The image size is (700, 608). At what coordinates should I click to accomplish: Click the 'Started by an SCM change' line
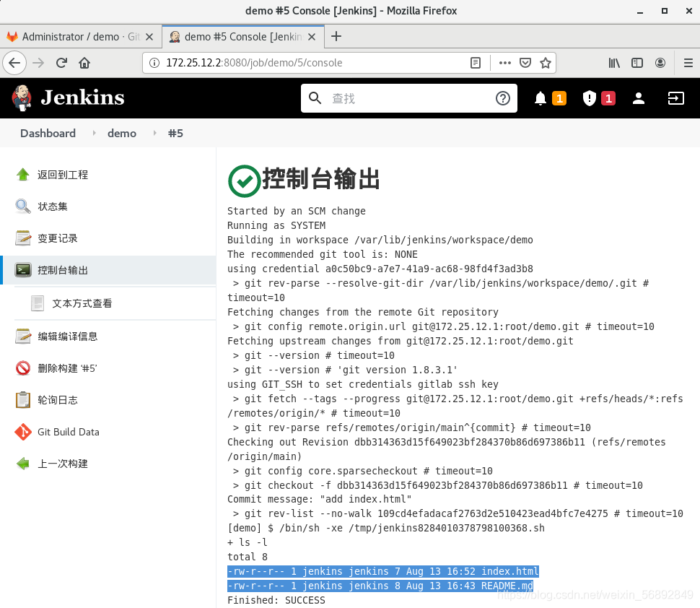click(297, 211)
